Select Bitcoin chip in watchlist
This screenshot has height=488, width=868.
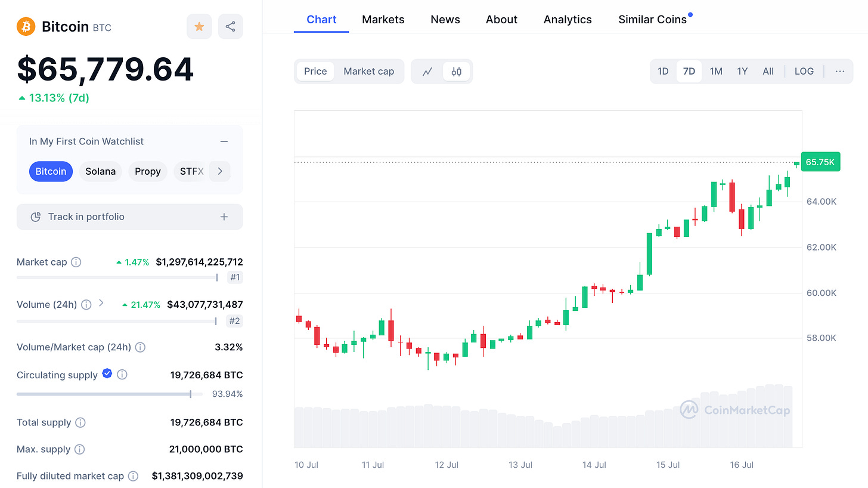[51, 171]
